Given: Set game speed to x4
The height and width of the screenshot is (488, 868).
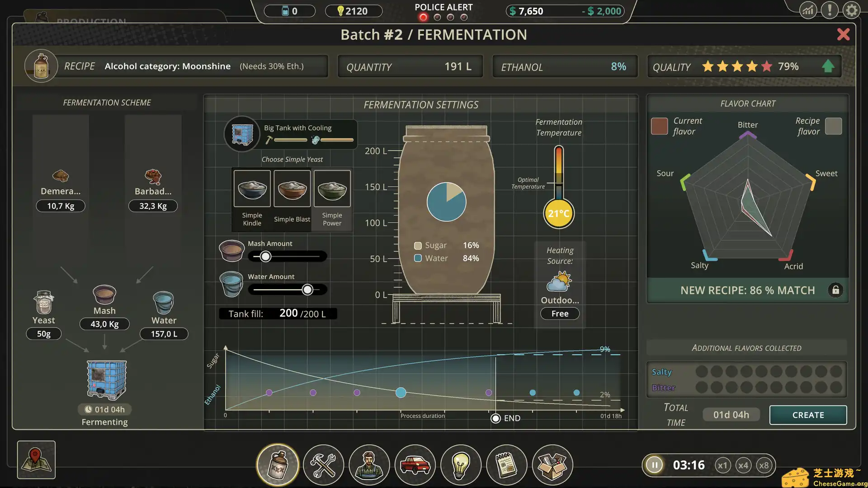Looking at the screenshot, I should [x=743, y=465].
